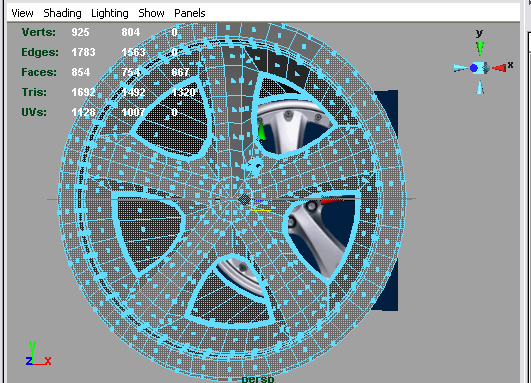Viewport: 531px width, 383px height.
Task: Open the View menu
Action: (22, 13)
